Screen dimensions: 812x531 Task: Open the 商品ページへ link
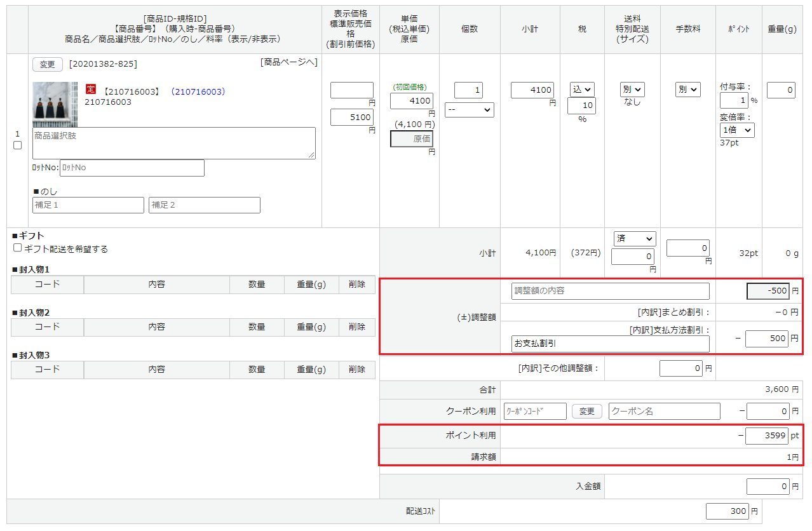click(288, 62)
